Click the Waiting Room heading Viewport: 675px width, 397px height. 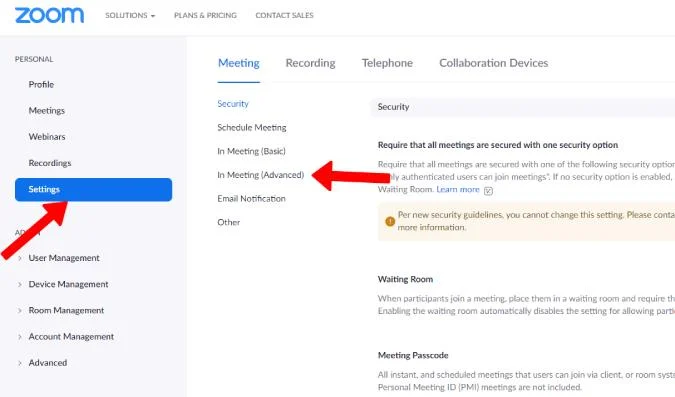tap(405, 279)
